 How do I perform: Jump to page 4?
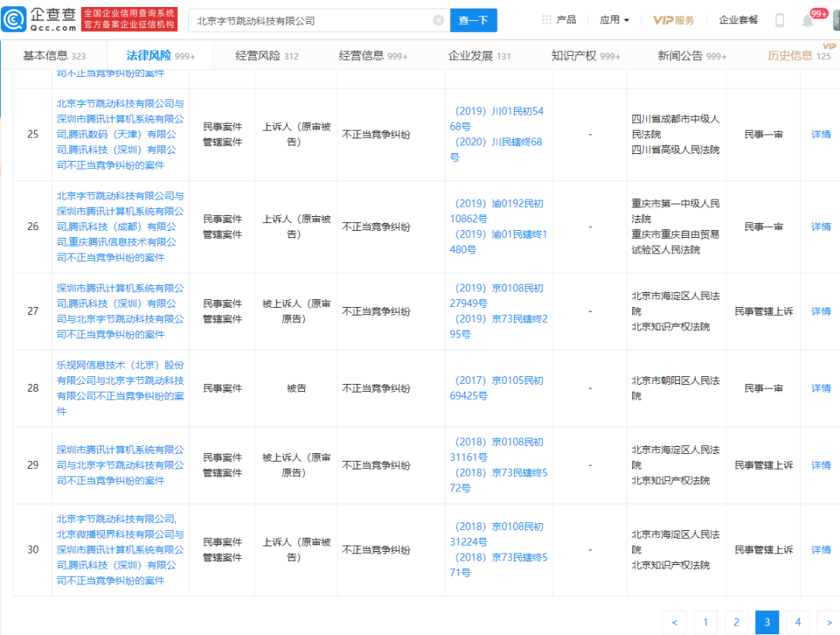pos(797,622)
